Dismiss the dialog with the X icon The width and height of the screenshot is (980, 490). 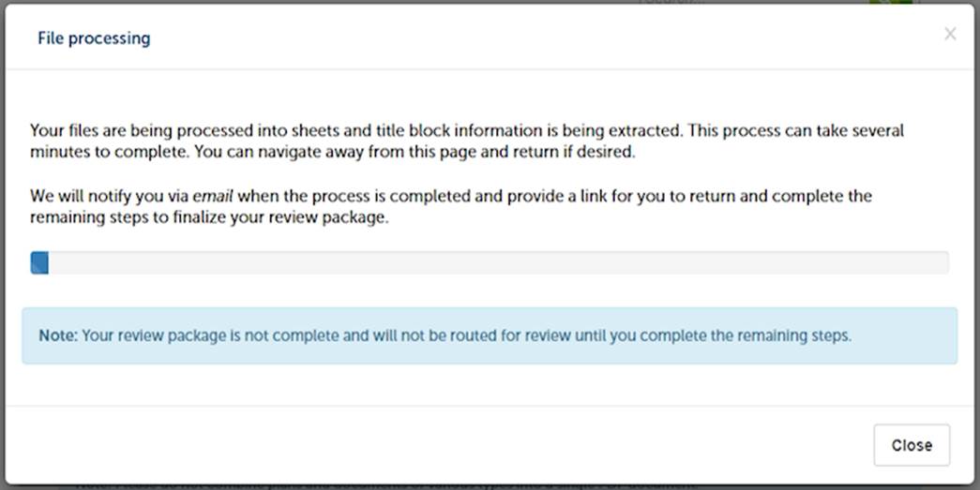pyautogui.click(x=950, y=35)
